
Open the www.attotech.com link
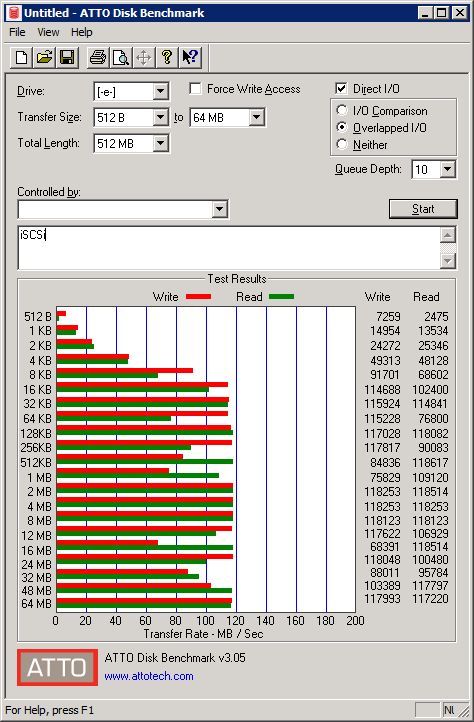click(x=149, y=676)
